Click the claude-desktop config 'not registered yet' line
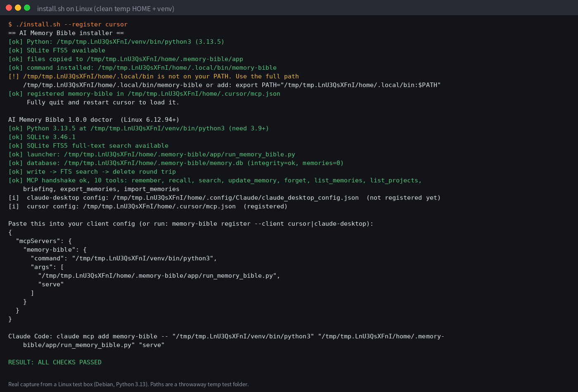 [x=225, y=198]
